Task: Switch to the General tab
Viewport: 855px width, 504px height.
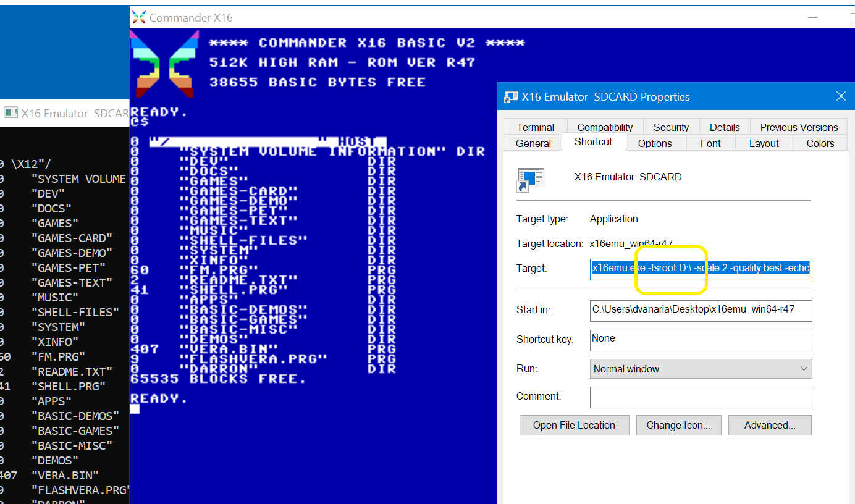Action: tap(533, 143)
